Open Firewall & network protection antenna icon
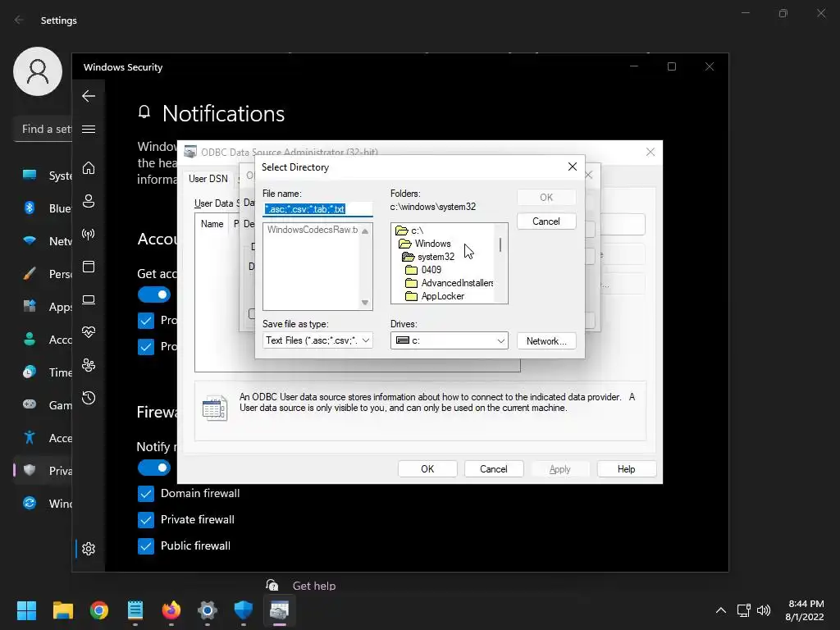This screenshot has width=840, height=630. tap(89, 234)
